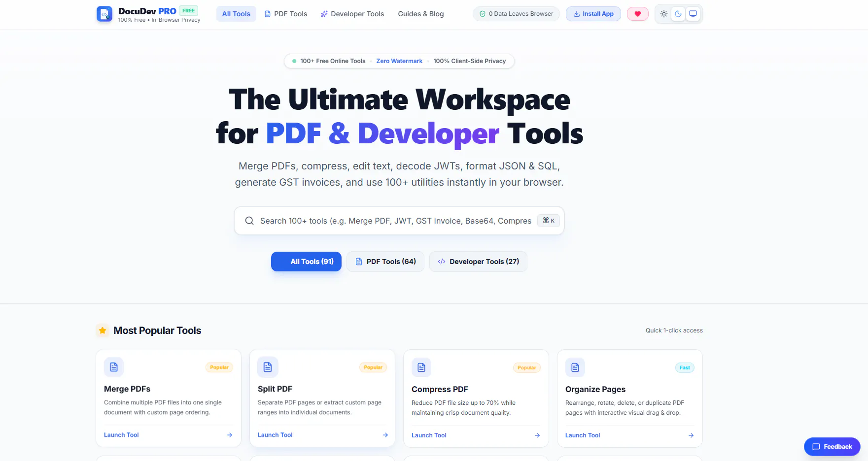Launch Tool link for Split PDF
The width and height of the screenshot is (868, 461).
275,435
